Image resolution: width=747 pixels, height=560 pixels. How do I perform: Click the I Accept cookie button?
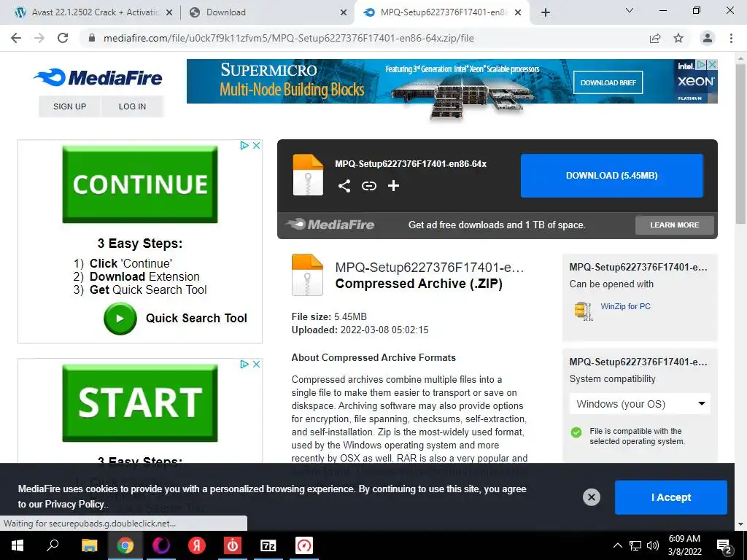coord(671,497)
